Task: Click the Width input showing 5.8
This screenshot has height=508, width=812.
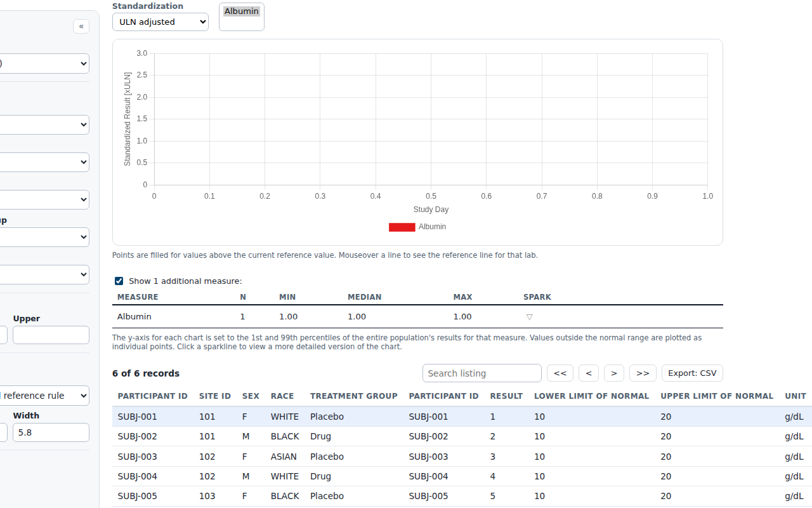Action: (51, 432)
